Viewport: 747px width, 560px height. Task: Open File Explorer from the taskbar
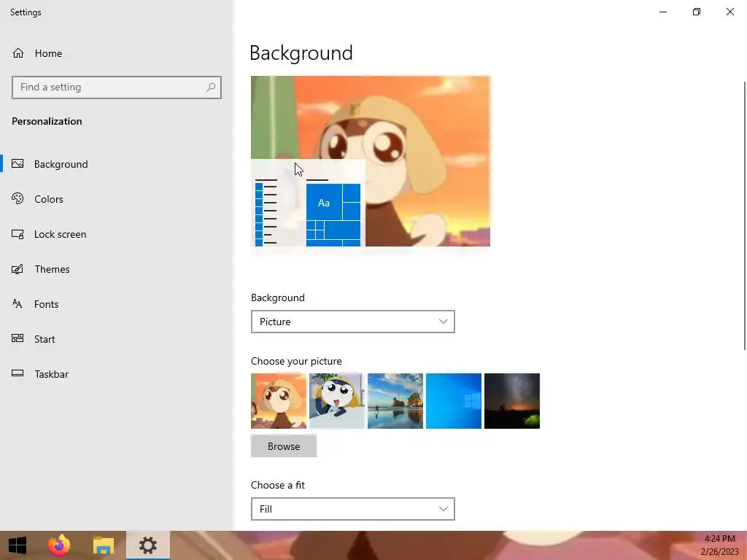104,545
